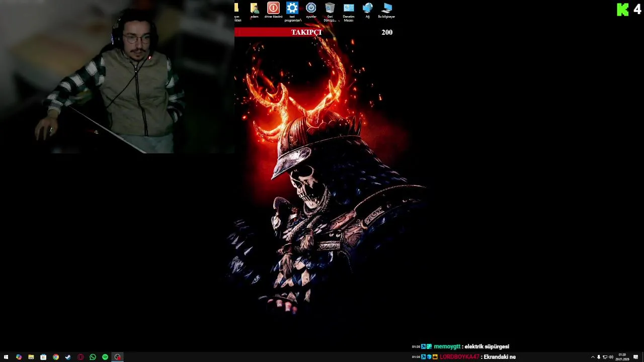Select the 'adam' folder desktop icon
The height and width of the screenshot is (362, 644).
255,11
